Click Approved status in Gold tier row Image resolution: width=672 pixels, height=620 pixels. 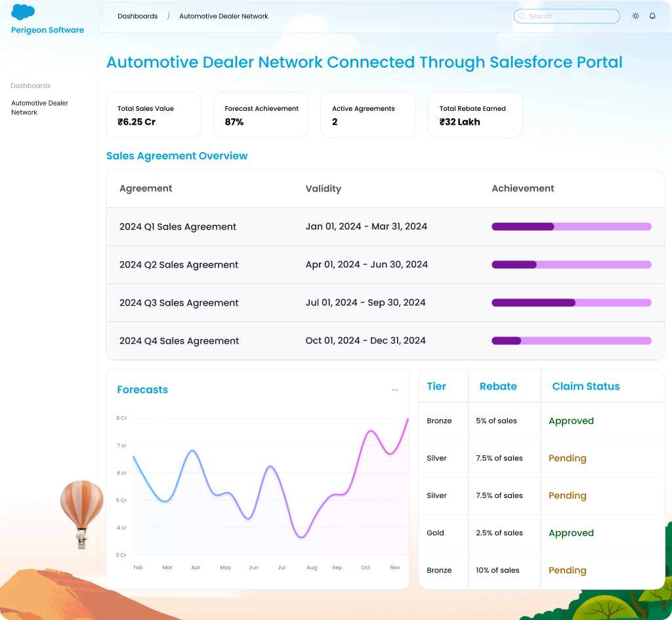tap(571, 533)
